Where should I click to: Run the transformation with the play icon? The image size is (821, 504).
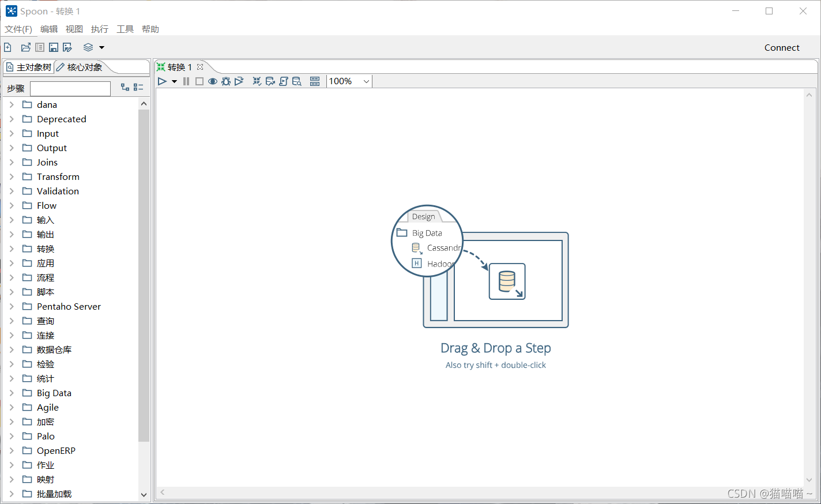click(162, 81)
